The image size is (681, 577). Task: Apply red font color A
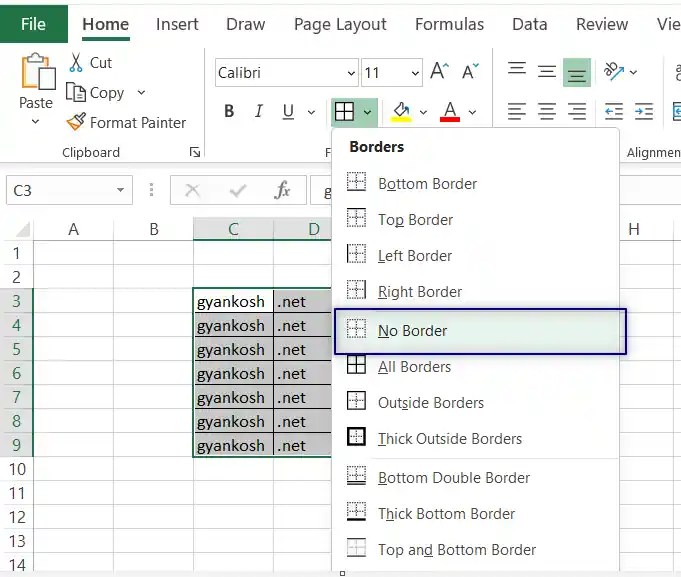450,112
